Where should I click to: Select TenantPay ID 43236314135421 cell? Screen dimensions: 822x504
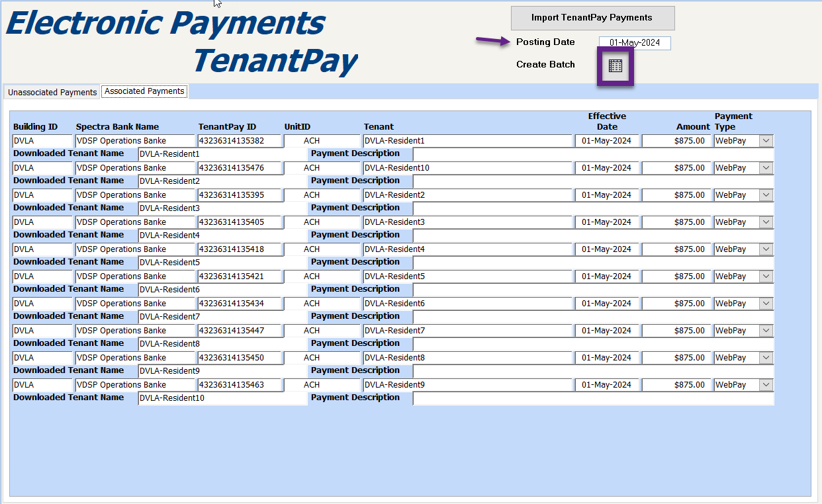[240, 276]
